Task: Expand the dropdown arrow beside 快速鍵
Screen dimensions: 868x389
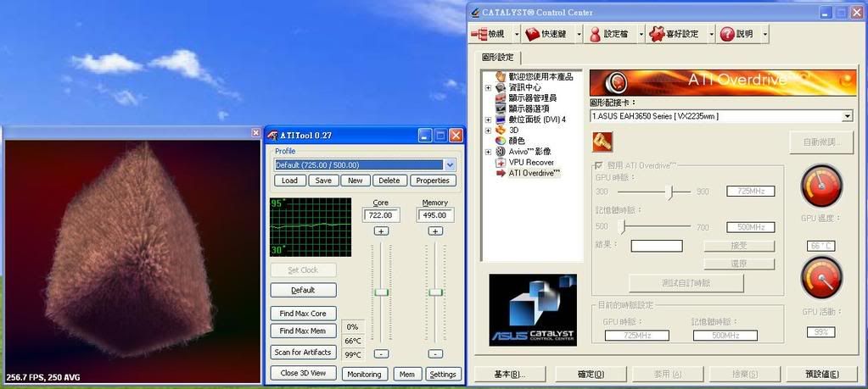Action: pos(579,34)
